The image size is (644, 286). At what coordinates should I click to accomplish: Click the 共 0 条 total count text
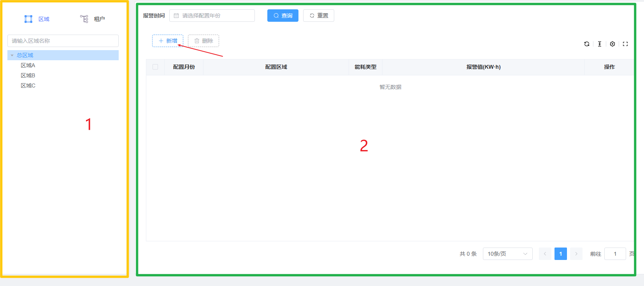[468, 254]
